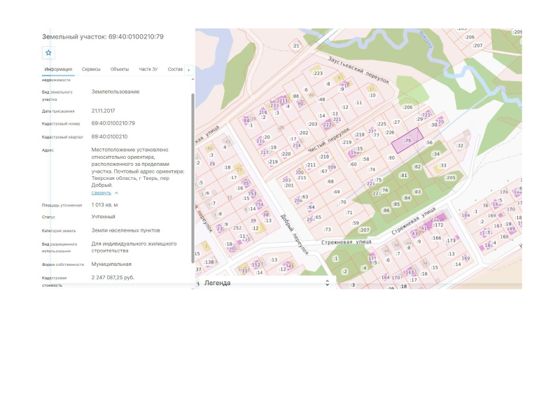Click date value 21.11.2017
Image resolution: width=560 pixels, height=396 pixels.
pos(103,111)
